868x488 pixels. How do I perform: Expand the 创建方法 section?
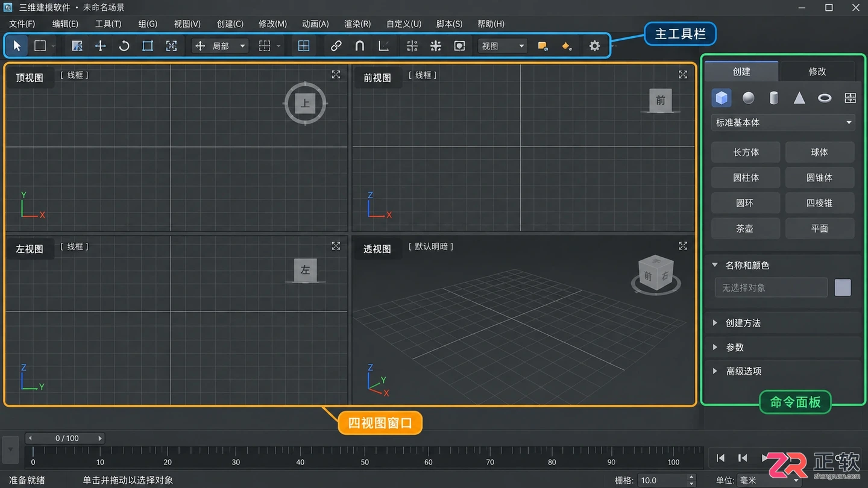pos(715,323)
